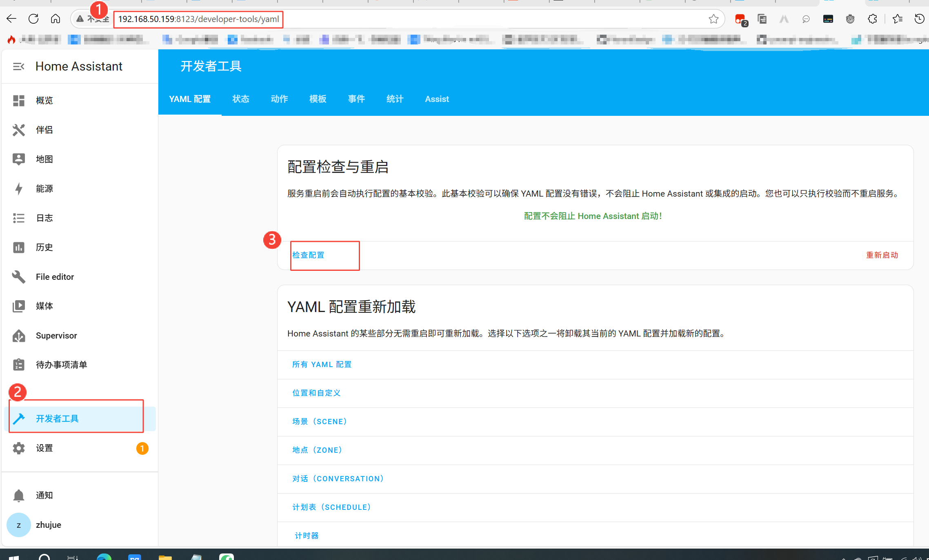Click 检查配置 button

(x=308, y=255)
